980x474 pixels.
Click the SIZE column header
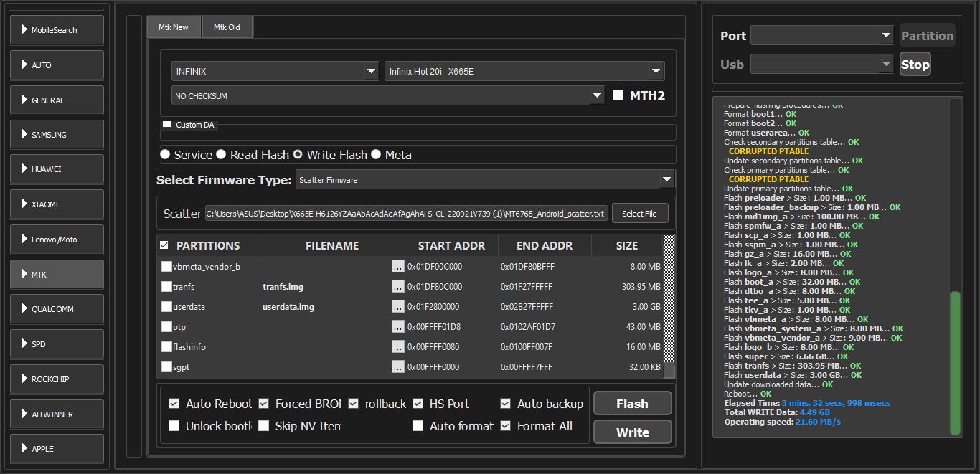627,245
